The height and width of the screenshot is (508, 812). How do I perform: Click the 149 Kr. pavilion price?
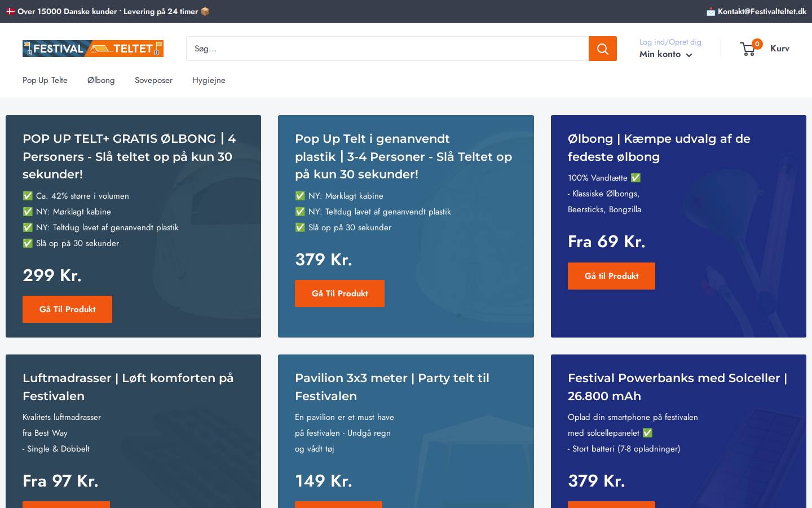(323, 481)
